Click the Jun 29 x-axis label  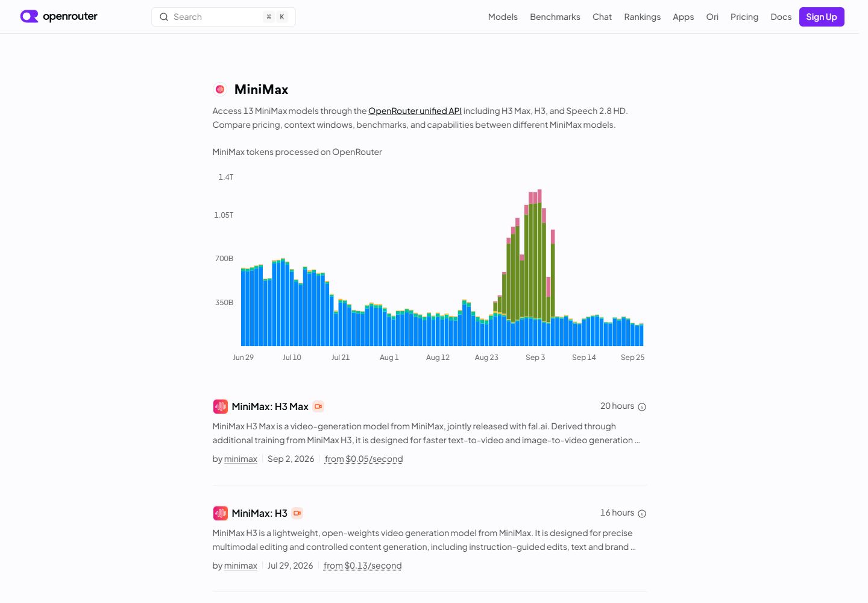(x=244, y=358)
